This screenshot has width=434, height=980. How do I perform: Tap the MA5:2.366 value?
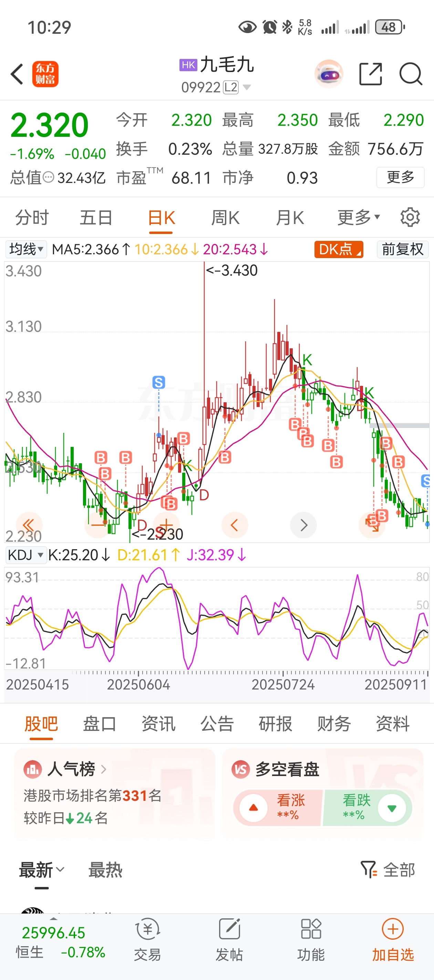(92, 249)
